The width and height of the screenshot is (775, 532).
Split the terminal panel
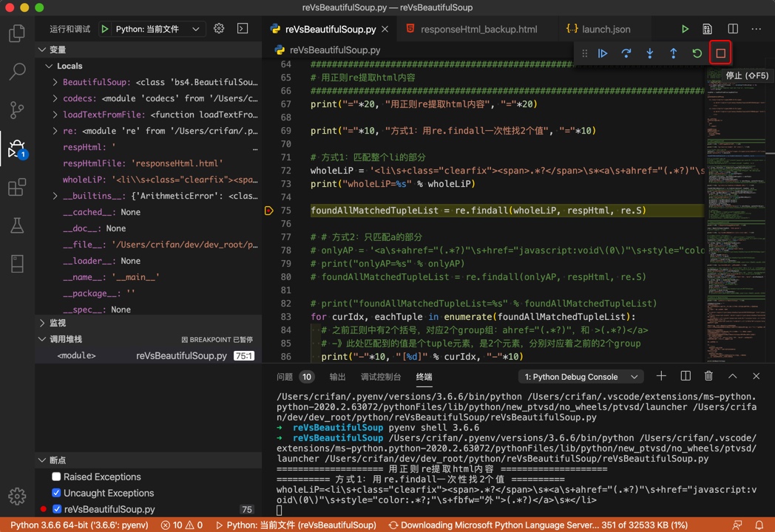tap(686, 376)
